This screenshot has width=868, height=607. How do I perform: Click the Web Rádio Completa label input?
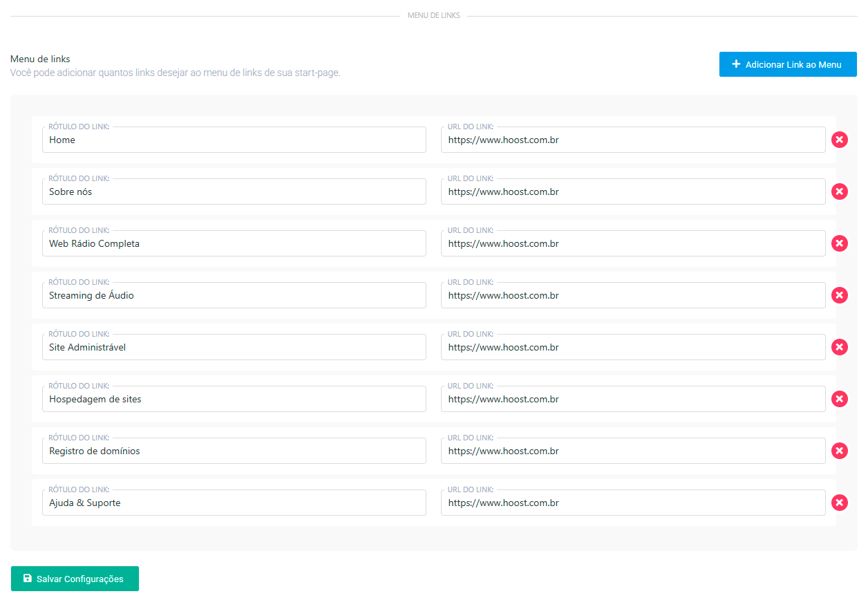[234, 243]
